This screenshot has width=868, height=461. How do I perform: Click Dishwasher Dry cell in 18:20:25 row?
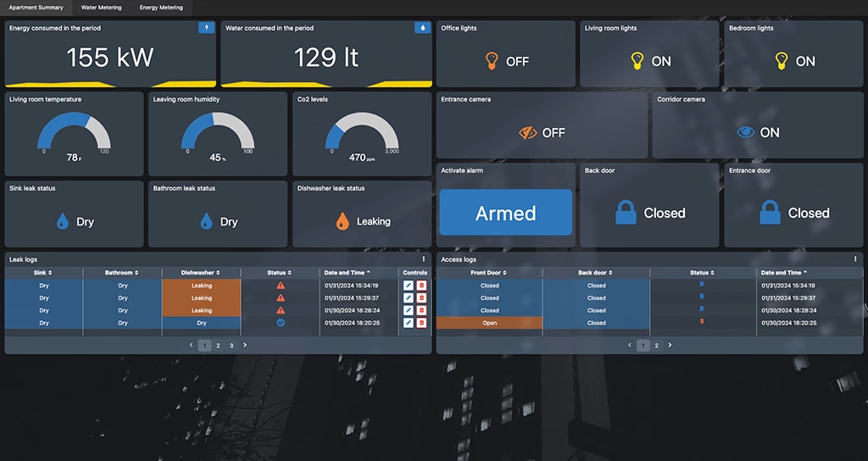click(202, 323)
